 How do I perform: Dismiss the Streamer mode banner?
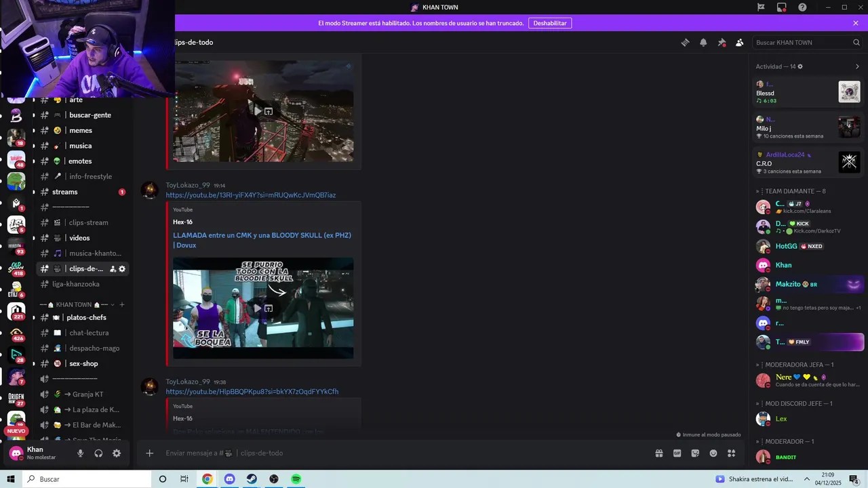(856, 23)
